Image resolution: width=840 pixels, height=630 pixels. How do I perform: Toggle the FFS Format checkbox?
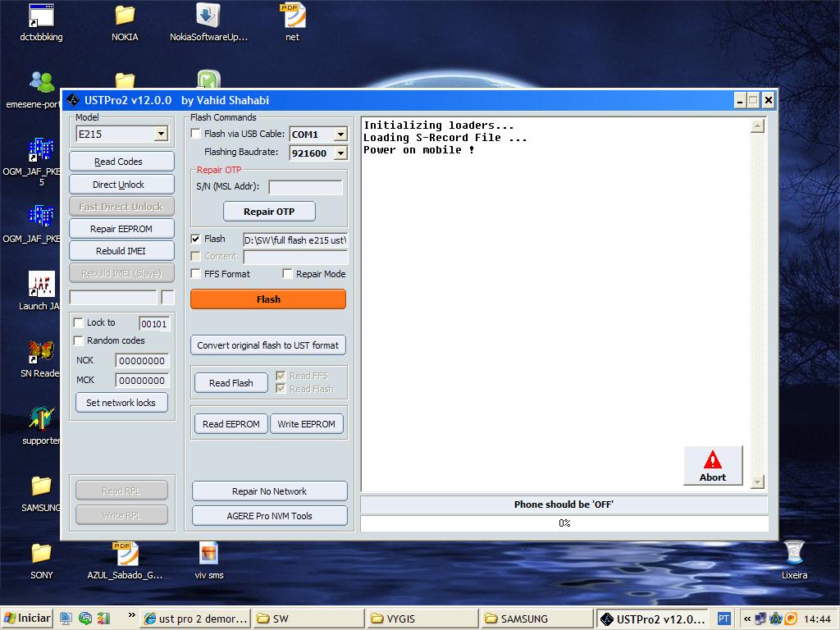coord(196,274)
